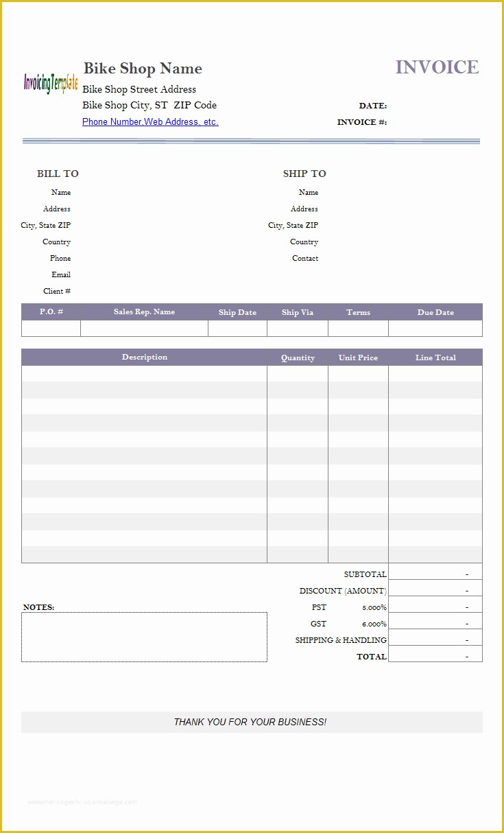
Task: Click the NOTES: label
Action: pyautogui.click(x=38, y=607)
